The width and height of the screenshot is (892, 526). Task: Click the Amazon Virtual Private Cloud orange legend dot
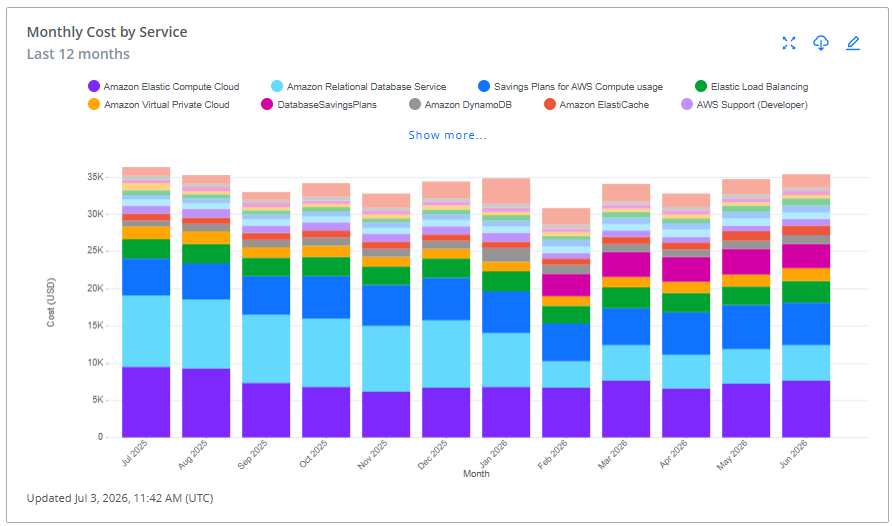point(94,105)
